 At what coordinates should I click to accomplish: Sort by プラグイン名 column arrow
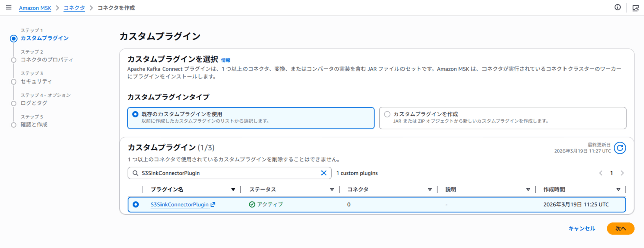point(233,190)
